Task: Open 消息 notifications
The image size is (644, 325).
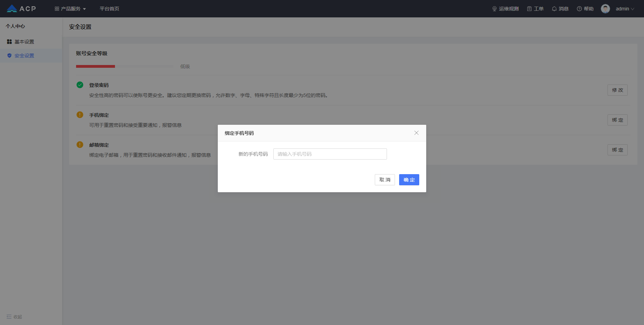Action: tap(560, 9)
